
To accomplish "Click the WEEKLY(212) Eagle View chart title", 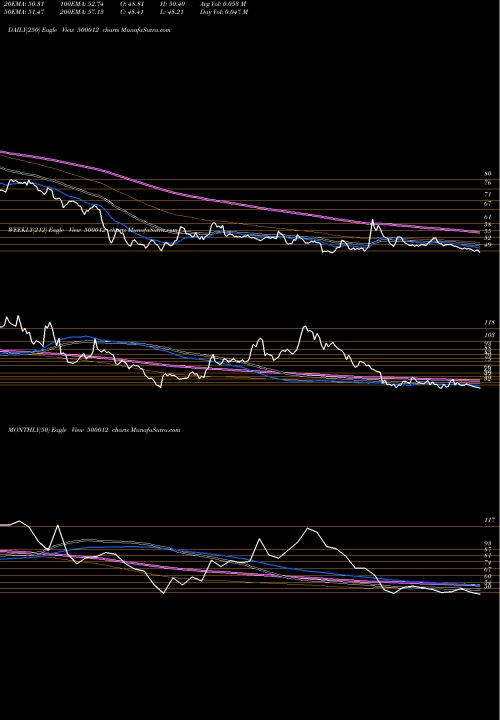I will click(92, 231).
